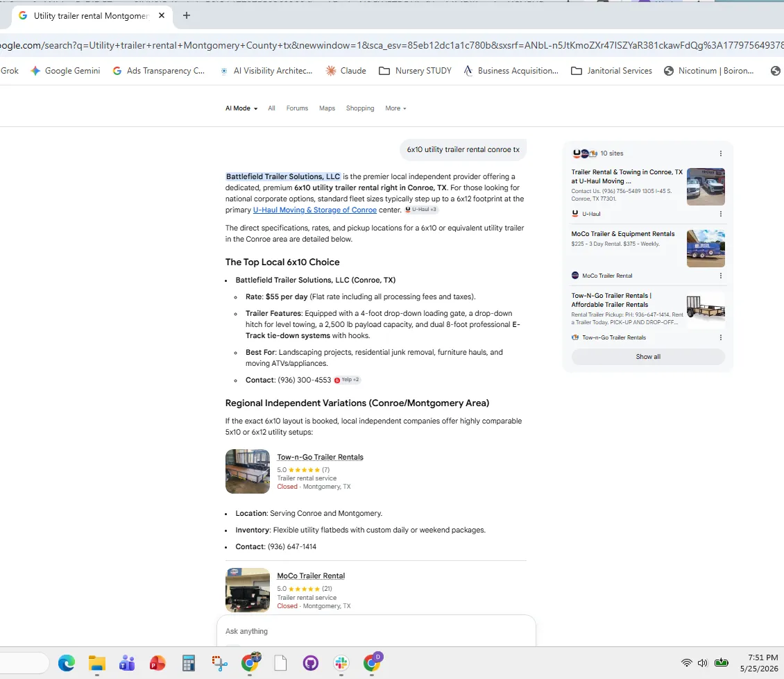Open the U-Haul Conroe source card title

tap(627, 176)
